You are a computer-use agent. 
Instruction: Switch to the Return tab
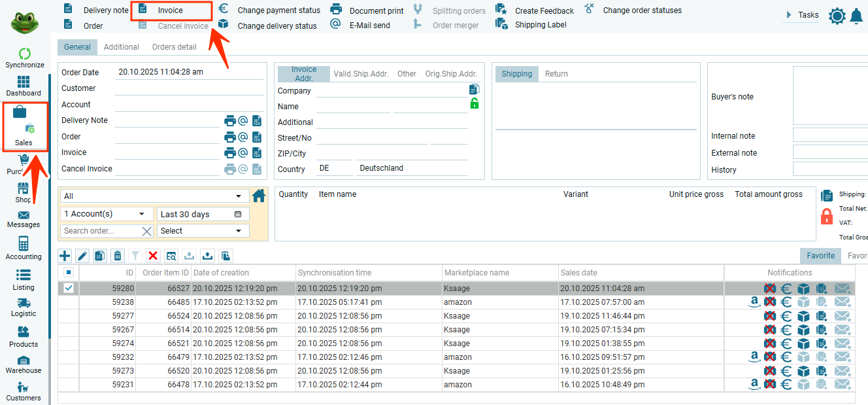pyautogui.click(x=556, y=74)
